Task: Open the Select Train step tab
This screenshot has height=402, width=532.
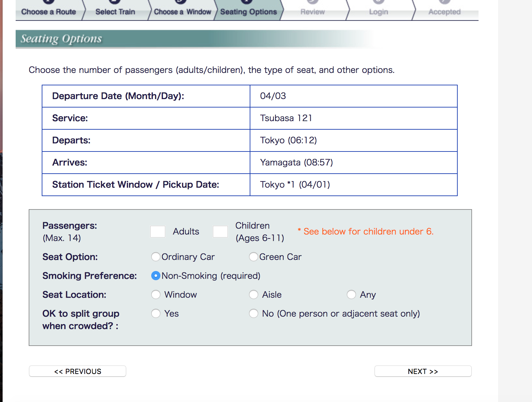Action: point(115,12)
